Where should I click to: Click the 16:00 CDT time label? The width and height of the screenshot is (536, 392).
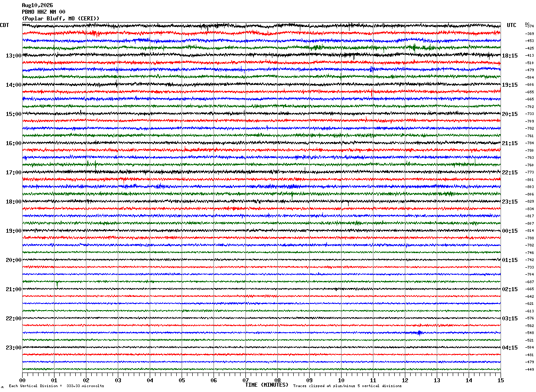[14, 143]
